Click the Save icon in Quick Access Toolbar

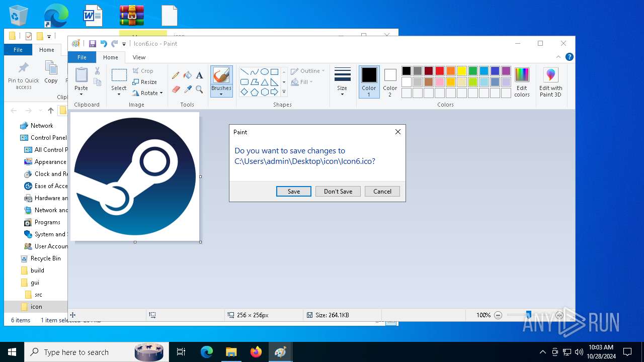(93, 44)
